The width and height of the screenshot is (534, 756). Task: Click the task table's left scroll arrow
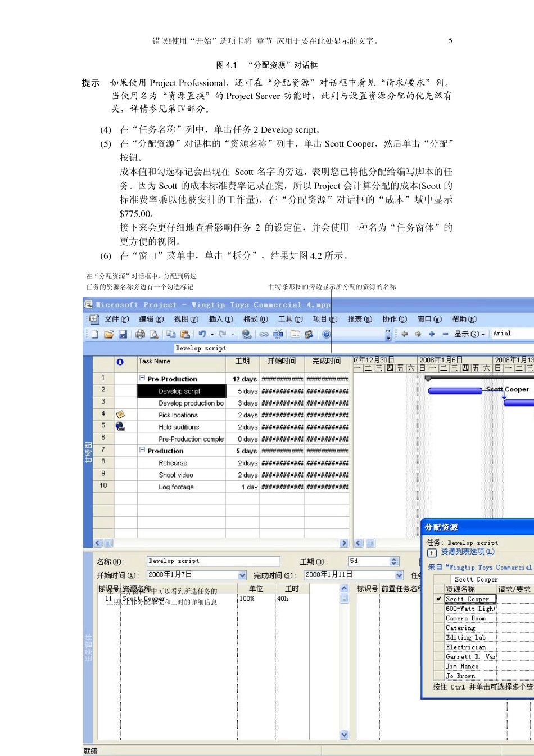pos(98,543)
